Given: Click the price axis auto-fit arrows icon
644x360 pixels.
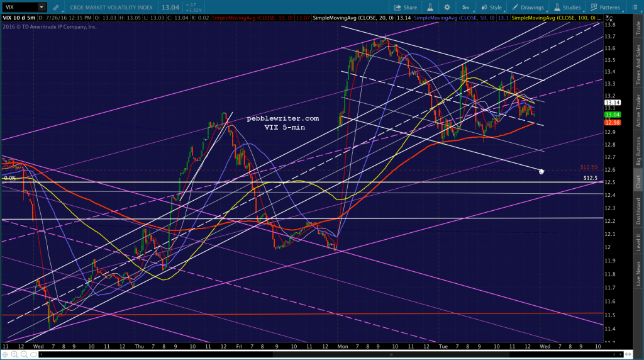Looking at the screenshot, I should (609, 18).
